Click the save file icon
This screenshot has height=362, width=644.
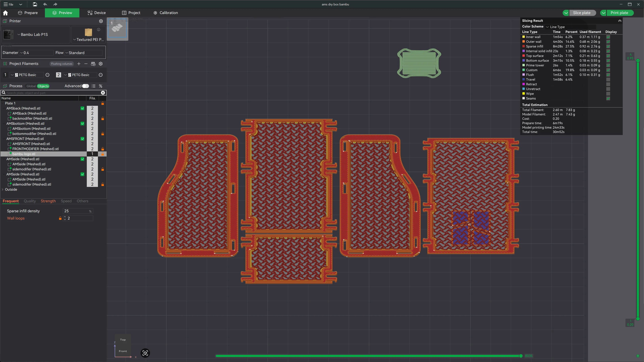click(x=35, y=4)
